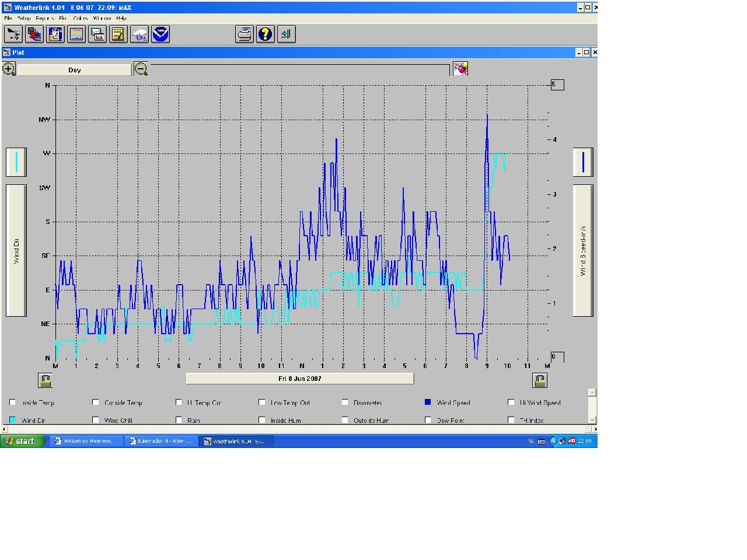The image size is (747, 560).
Task: Click the ATI tray icon
Action: point(572,441)
